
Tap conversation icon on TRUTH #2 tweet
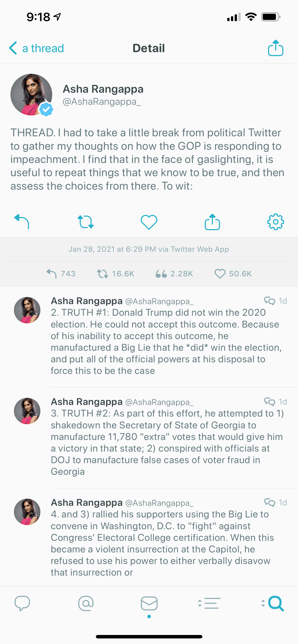(269, 402)
